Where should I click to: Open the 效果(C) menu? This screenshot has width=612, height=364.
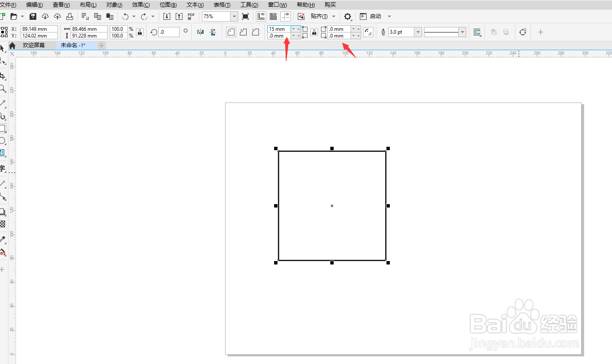tap(141, 5)
